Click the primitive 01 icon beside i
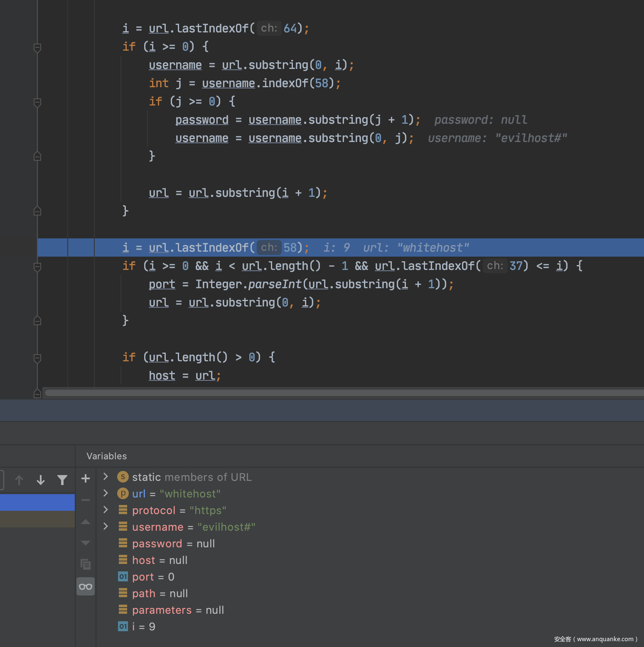 tap(123, 626)
